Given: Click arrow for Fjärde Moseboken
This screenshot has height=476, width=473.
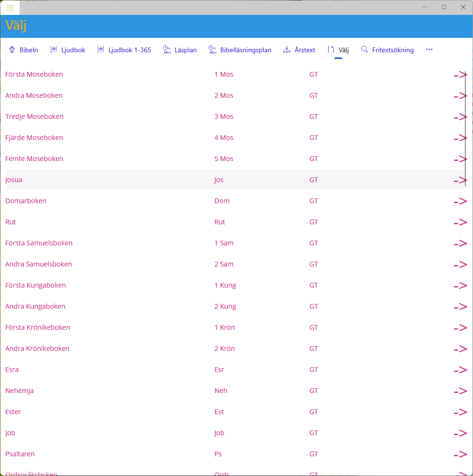Looking at the screenshot, I should [460, 138].
